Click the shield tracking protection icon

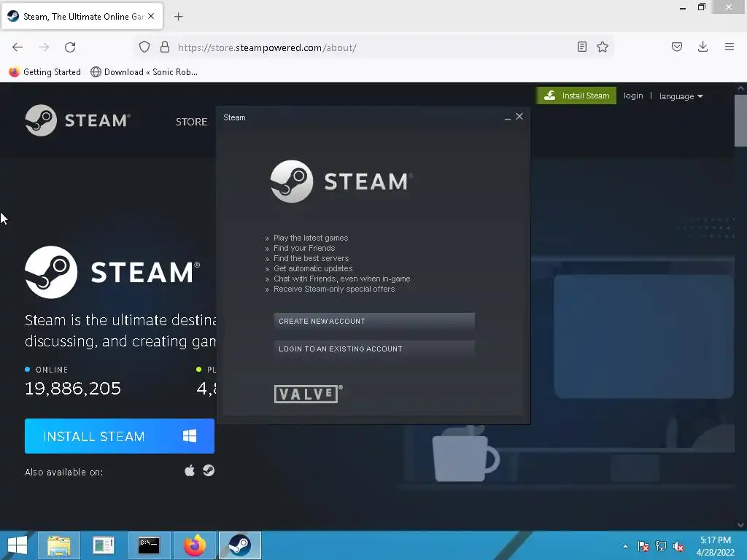pos(144,47)
